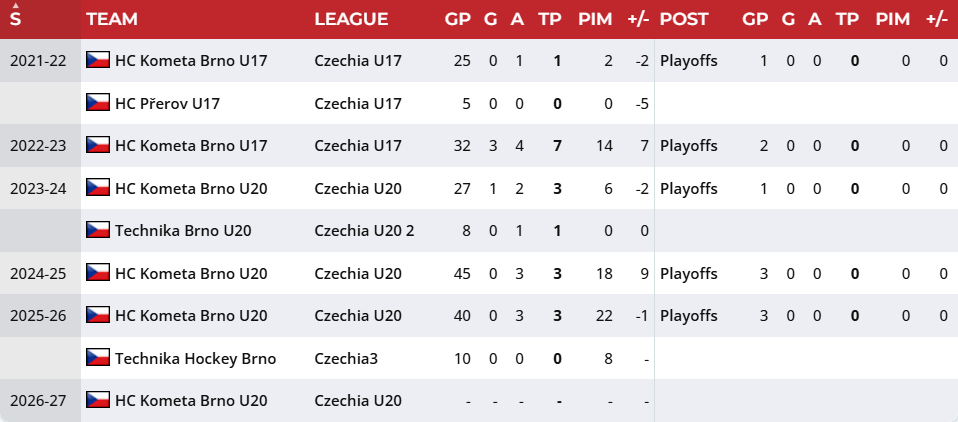Select the 2021-22 season link
The height and width of the screenshot is (422, 958).
coord(38,60)
